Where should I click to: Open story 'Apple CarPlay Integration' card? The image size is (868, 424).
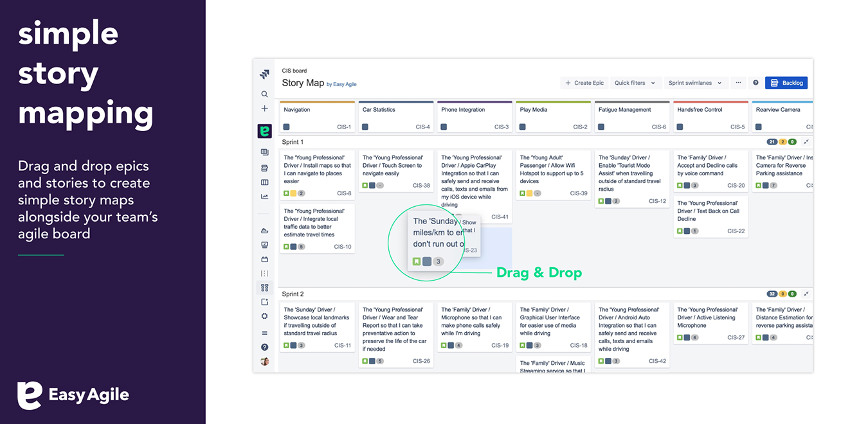click(x=475, y=187)
